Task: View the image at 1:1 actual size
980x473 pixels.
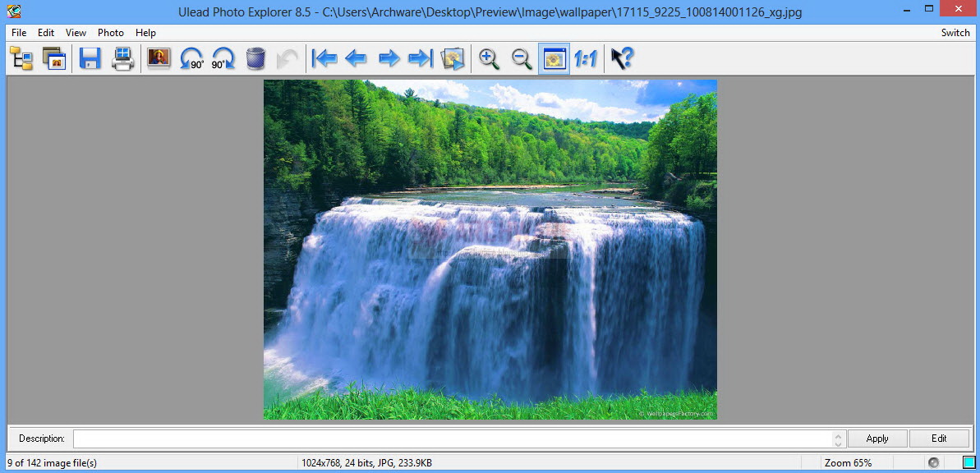Action: 585,57
